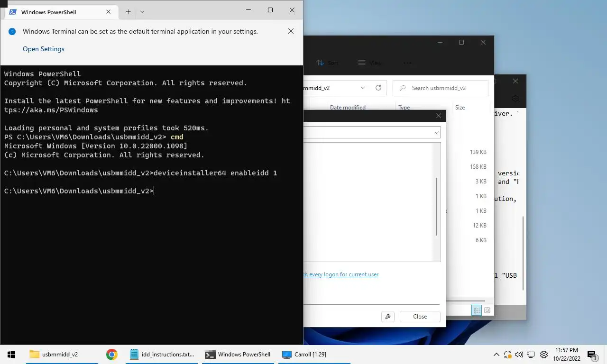The image size is (607, 364).
Task: Switch to Windows PowerShell taskbar item
Action: (238, 354)
